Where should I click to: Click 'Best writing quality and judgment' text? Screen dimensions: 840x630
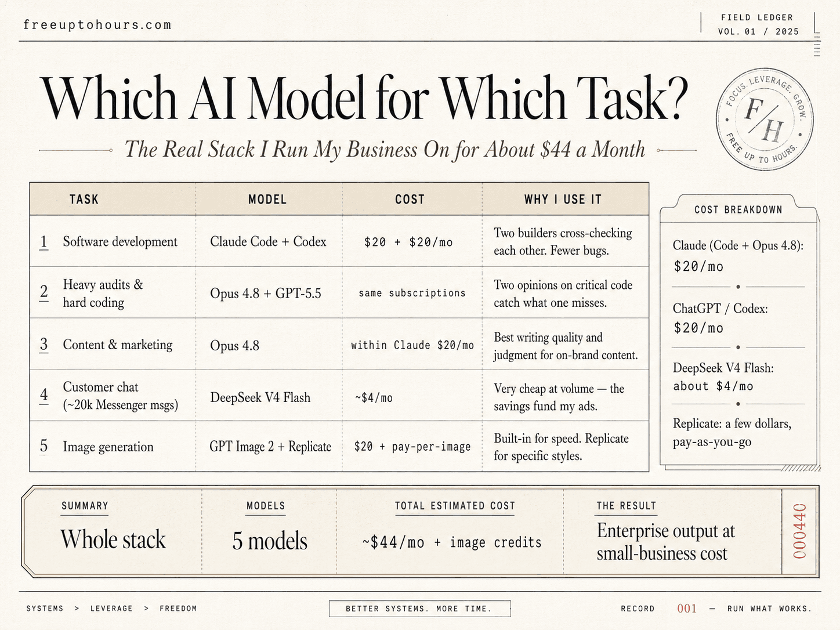point(566,346)
